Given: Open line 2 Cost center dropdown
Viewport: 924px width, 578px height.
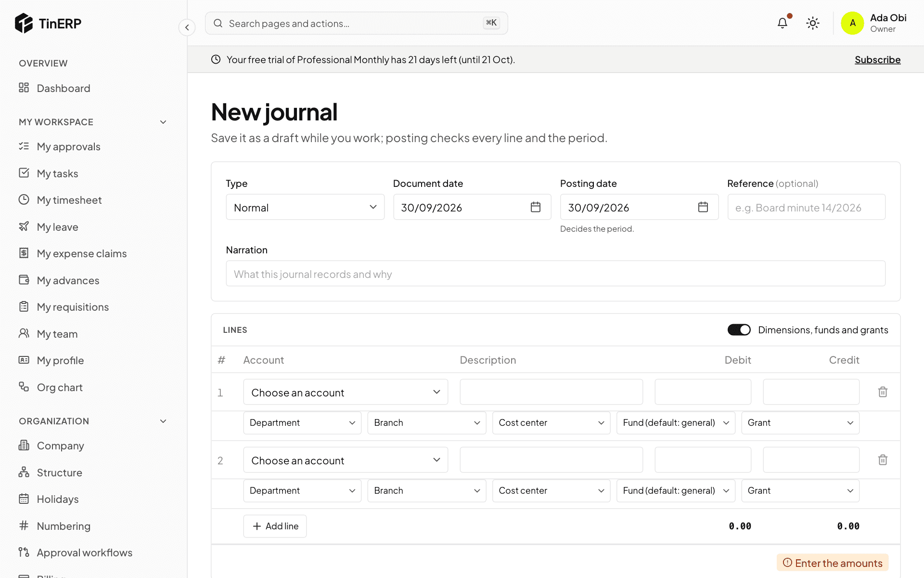Looking at the screenshot, I should (x=552, y=491).
